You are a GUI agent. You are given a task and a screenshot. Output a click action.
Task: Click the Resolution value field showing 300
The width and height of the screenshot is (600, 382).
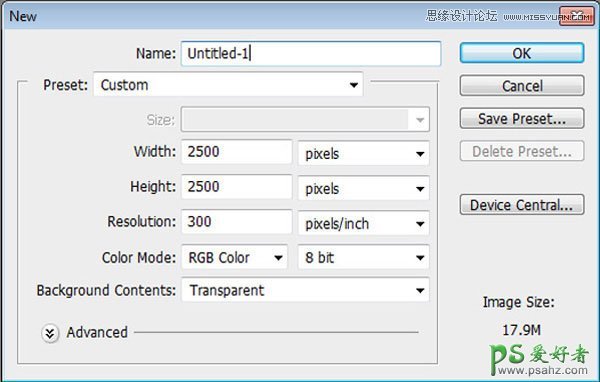[236, 222]
